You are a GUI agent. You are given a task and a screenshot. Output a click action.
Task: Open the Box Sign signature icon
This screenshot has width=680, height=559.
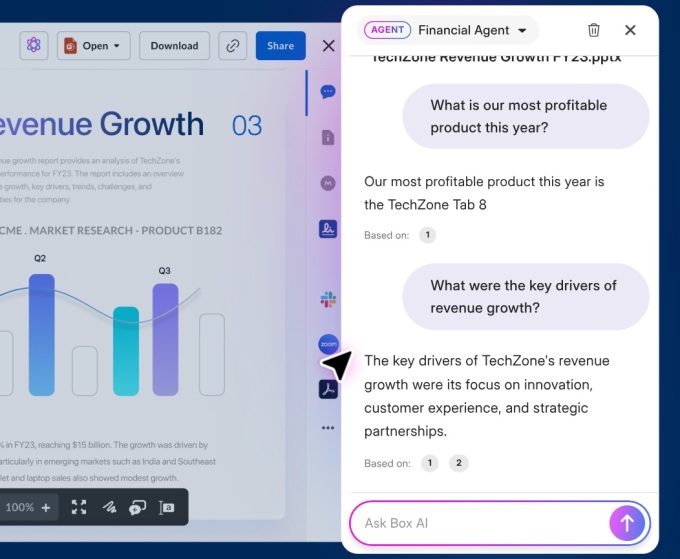click(328, 229)
